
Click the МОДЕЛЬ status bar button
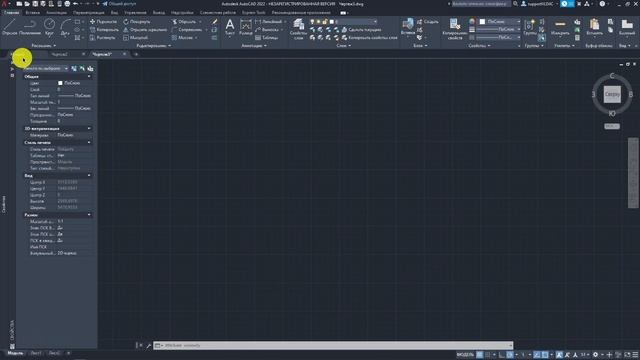click(465, 355)
